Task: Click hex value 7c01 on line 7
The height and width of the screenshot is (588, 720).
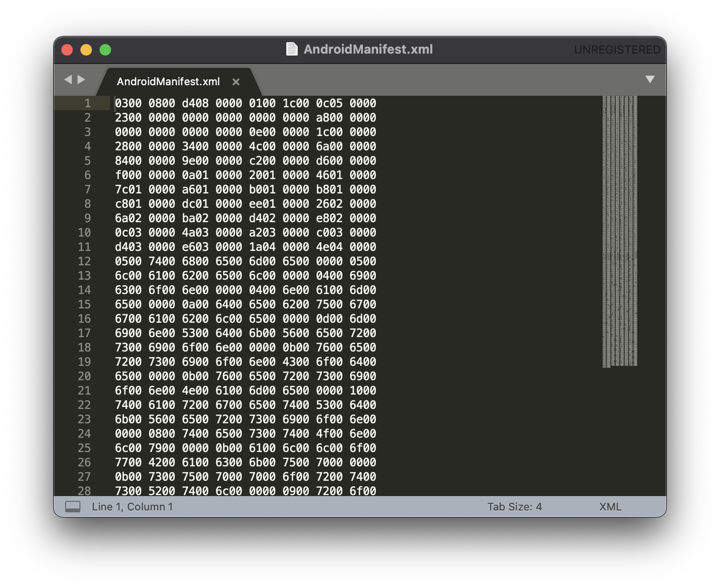Action: click(128, 189)
